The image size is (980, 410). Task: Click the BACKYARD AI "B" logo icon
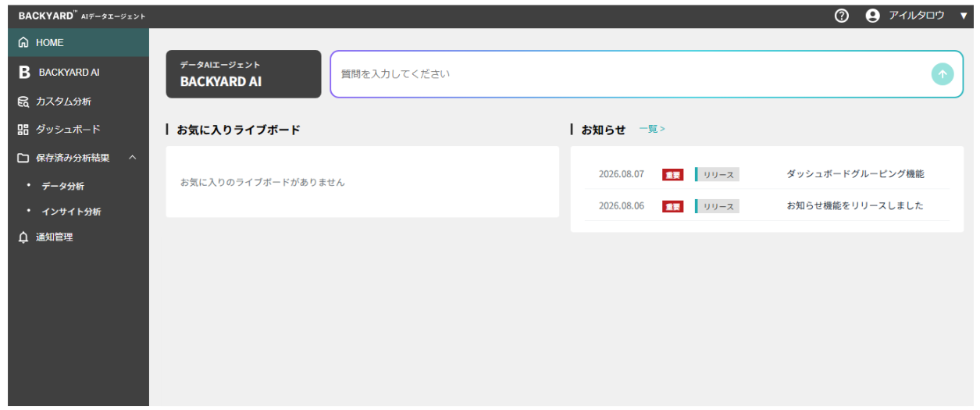24,72
